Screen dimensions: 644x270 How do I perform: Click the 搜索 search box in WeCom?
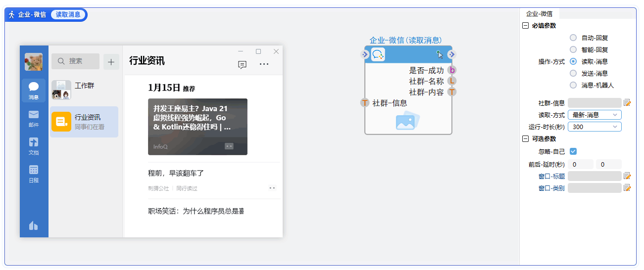coord(75,61)
